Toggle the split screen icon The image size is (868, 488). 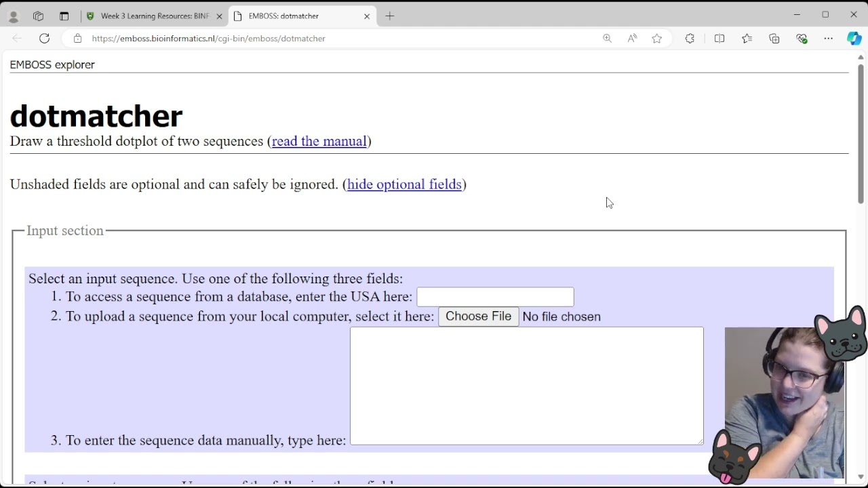(x=719, y=39)
